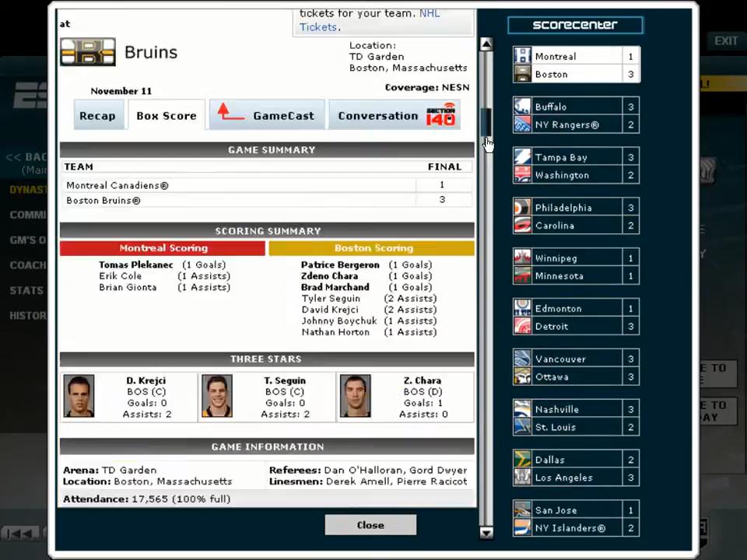Screen dimensions: 747x560
Task: Click the Montreal Canadiens logo in scorecenter
Action: (x=522, y=56)
